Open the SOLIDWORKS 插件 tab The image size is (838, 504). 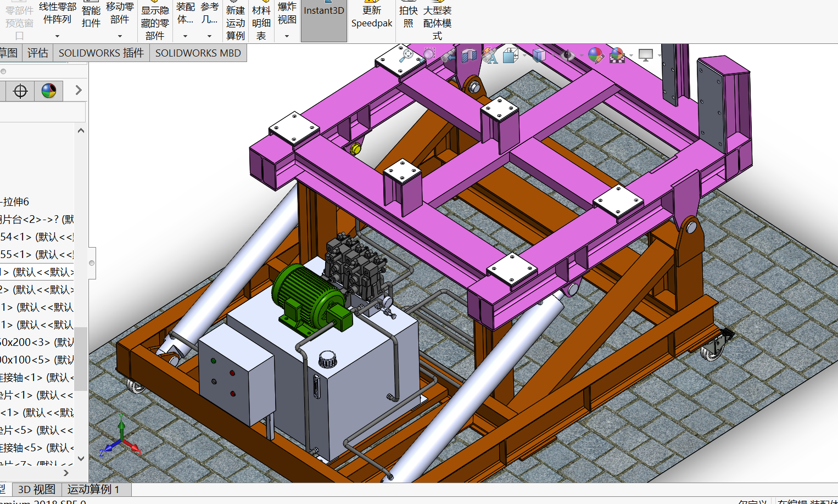click(x=101, y=53)
